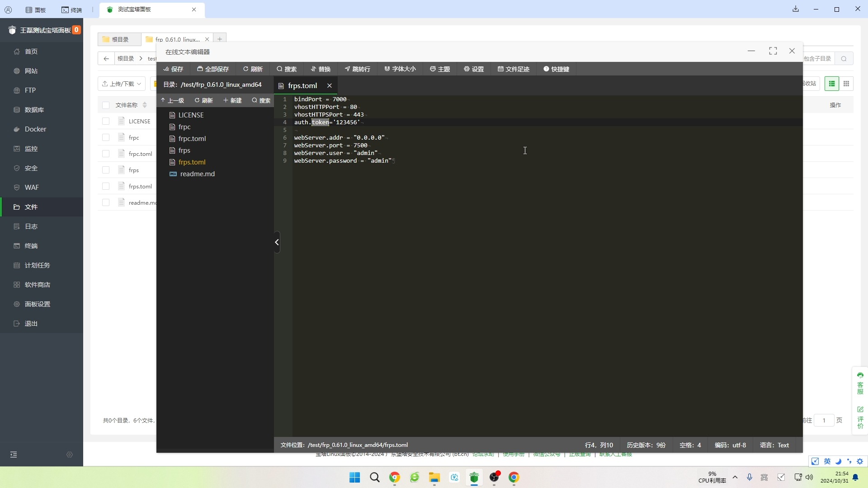The width and height of the screenshot is (868, 488).
Task: Open the 上传/下载 dropdown
Action: click(122, 84)
